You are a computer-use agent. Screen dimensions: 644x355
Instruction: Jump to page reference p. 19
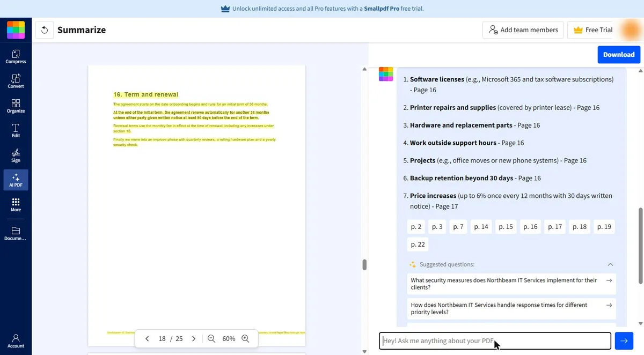pyautogui.click(x=604, y=227)
